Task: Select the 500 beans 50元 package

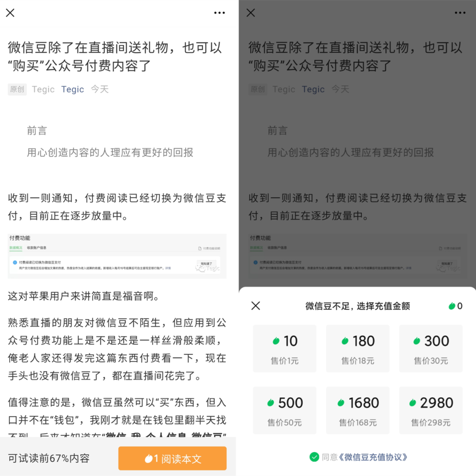Action: click(285, 410)
